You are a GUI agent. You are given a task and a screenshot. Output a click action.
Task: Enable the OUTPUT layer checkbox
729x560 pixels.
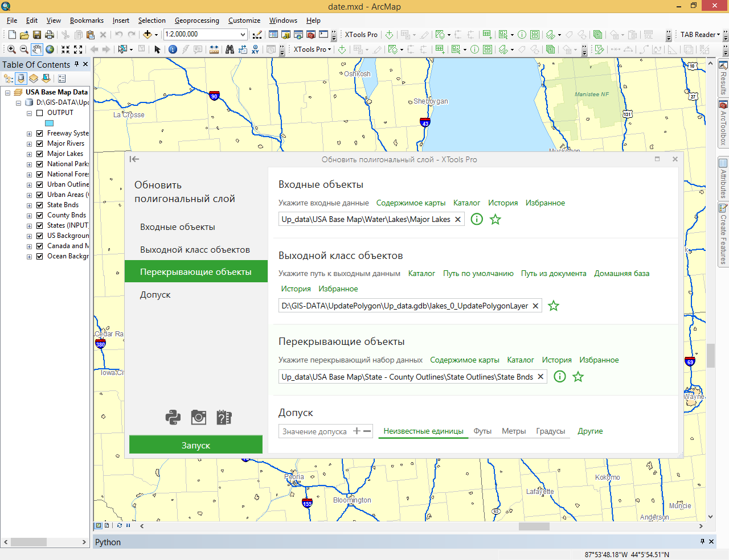click(x=40, y=113)
